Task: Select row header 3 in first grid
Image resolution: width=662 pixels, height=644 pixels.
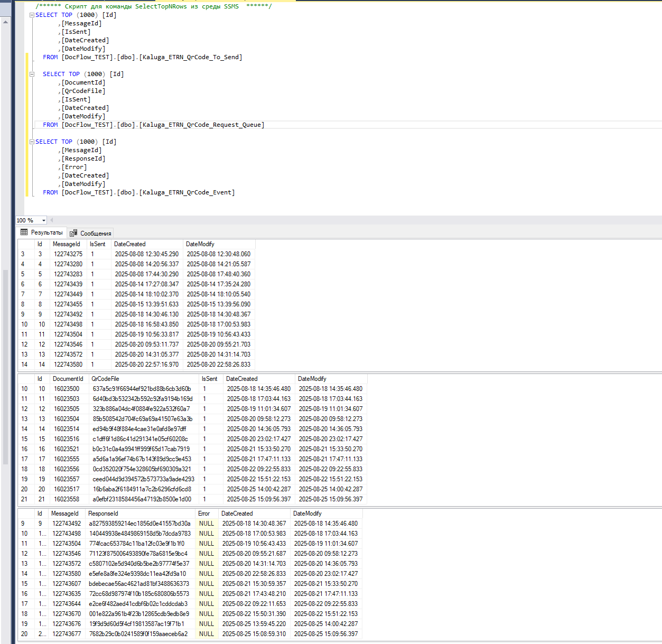Action: pos(25,254)
